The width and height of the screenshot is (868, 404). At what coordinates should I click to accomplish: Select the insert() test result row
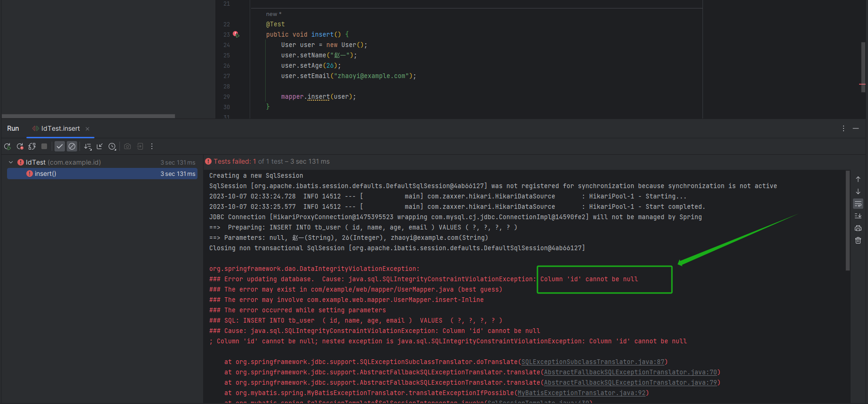click(103, 174)
